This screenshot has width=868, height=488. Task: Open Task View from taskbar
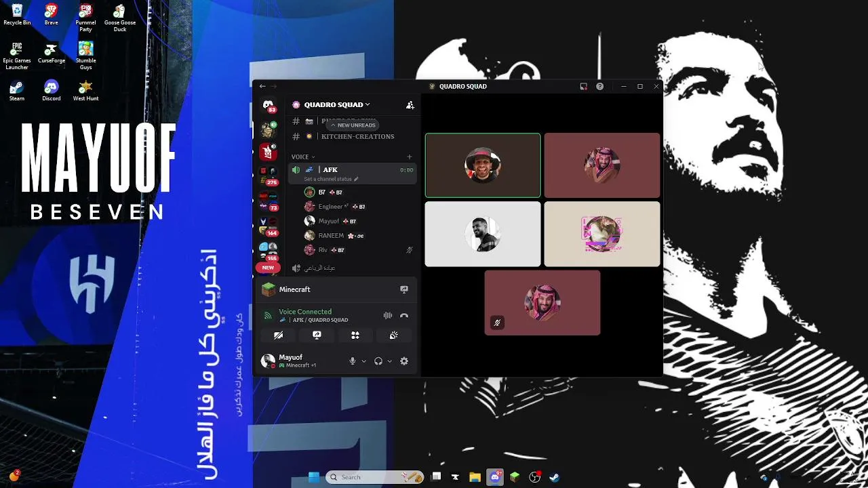[x=436, y=477]
